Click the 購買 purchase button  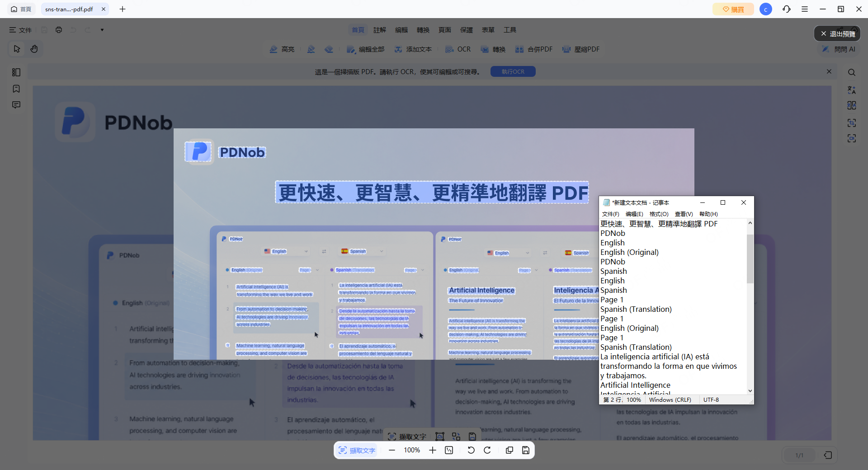[733, 9]
